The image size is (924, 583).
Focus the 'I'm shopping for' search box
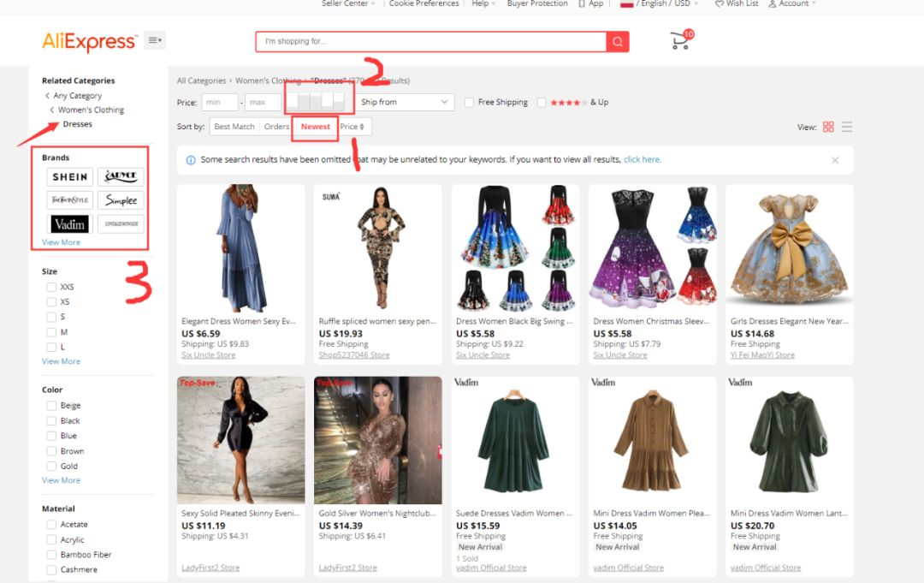tap(430, 42)
